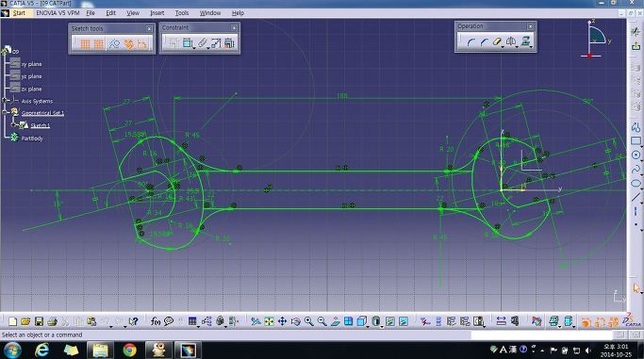Open the Trim tool dropdown arrow
The image size is (644, 359).
coord(504,47)
